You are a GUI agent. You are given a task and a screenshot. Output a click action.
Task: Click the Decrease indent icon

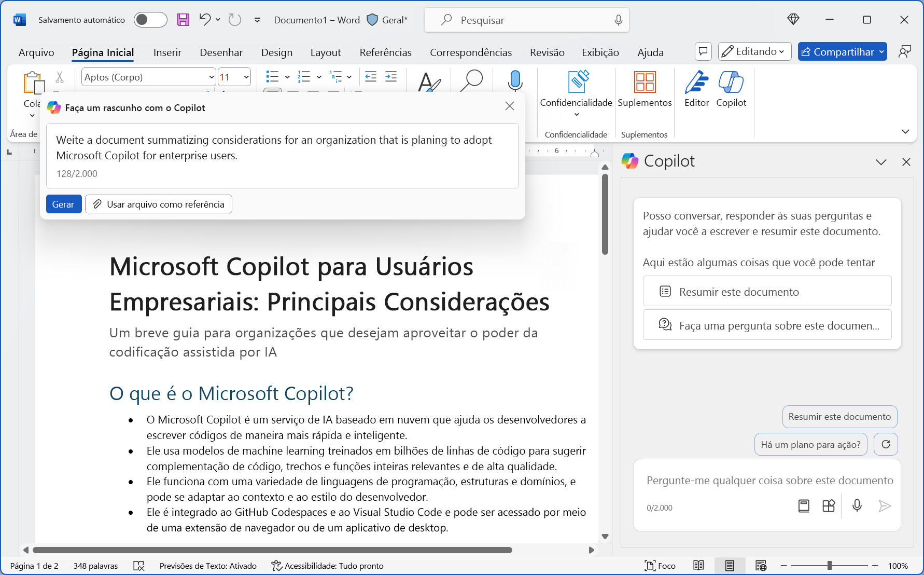[x=371, y=77]
